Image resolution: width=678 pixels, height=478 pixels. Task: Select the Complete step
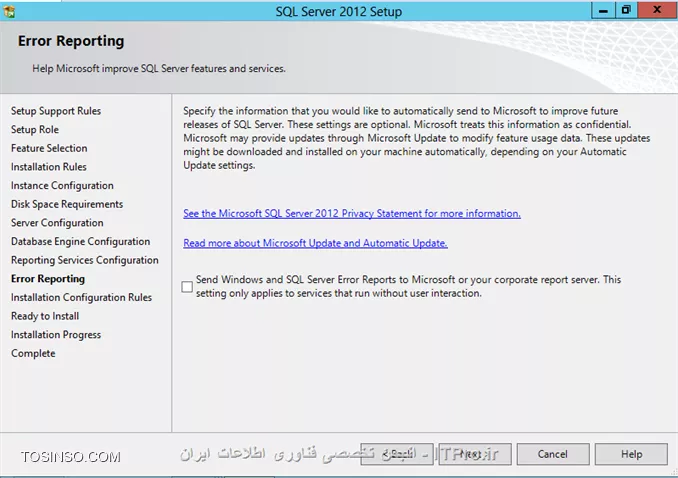pos(33,353)
